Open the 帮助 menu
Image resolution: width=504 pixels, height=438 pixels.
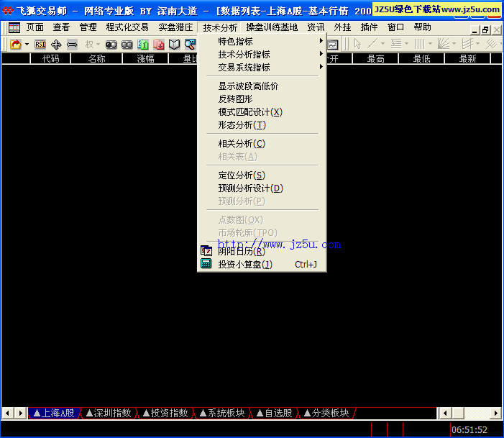pyautogui.click(x=422, y=27)
